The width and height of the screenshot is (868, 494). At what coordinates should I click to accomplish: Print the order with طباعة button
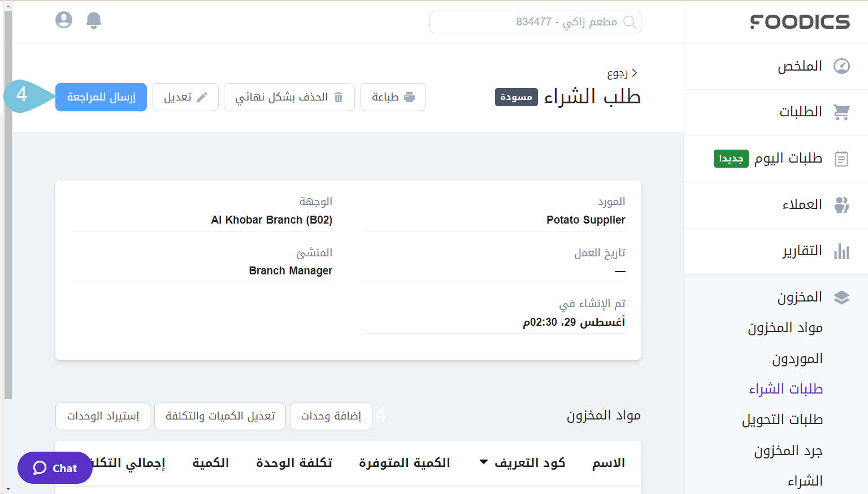click(393, 97)
